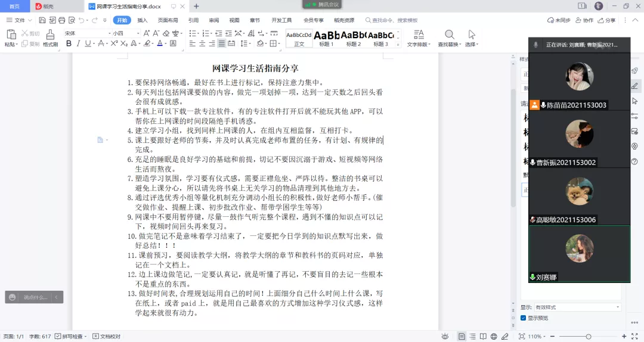Apply the 标题 1 heading style
The image size is (644, 342).
(x=327, y=38)
